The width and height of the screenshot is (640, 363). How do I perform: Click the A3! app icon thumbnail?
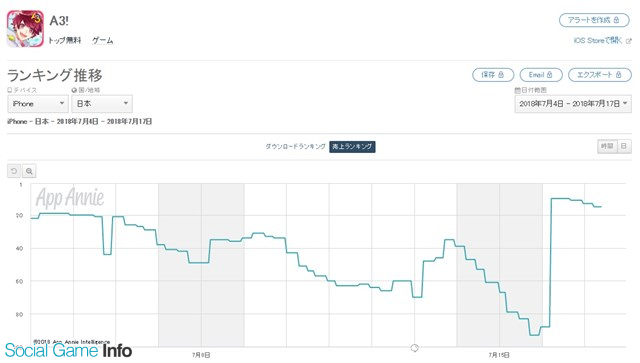coord(25,29)
